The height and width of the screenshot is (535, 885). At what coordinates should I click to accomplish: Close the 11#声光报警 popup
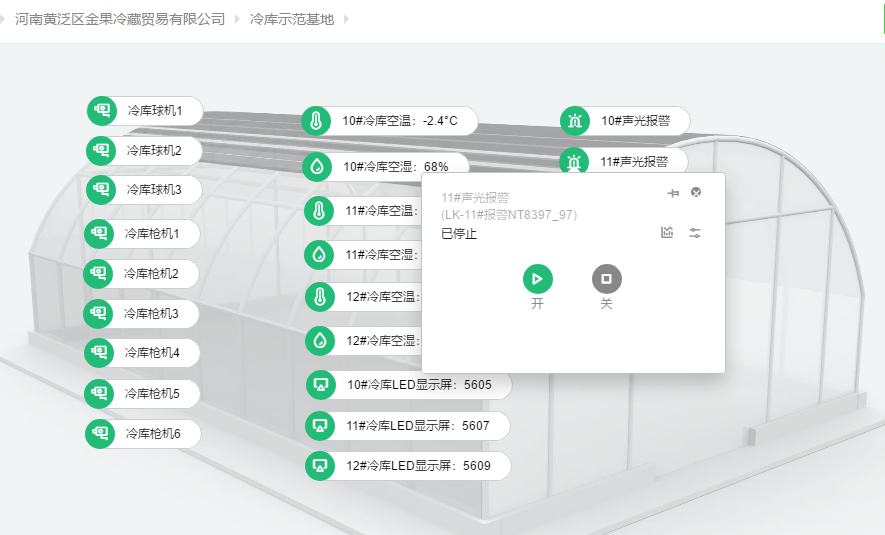(x=696, y=193)
